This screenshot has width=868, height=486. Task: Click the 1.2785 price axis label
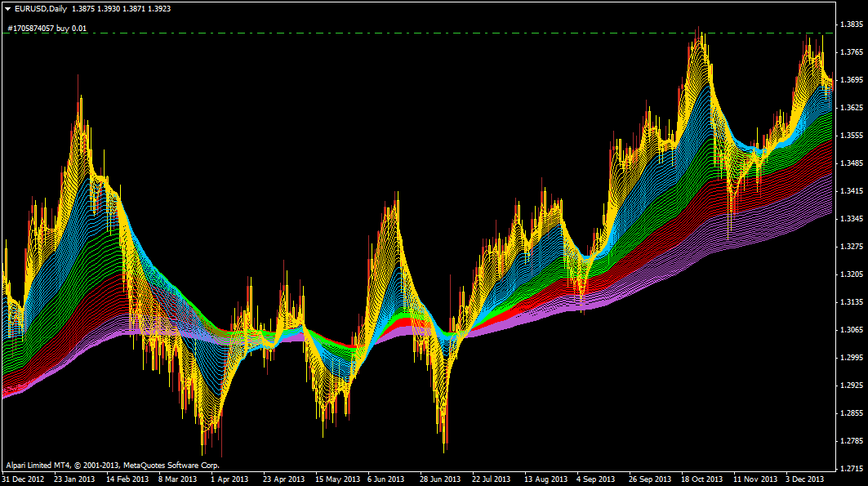click(x=852, y=440)
